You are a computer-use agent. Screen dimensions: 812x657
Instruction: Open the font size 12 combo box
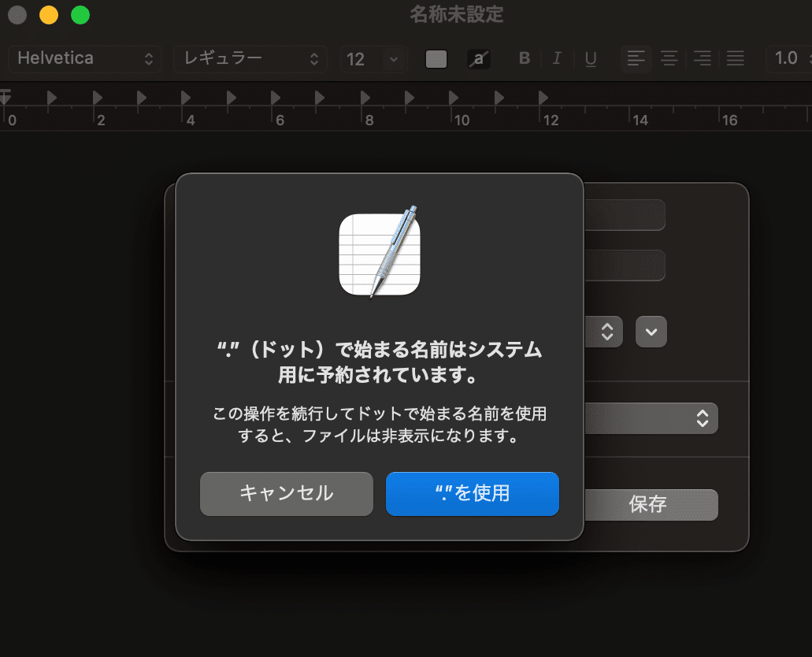click(373, 59)
